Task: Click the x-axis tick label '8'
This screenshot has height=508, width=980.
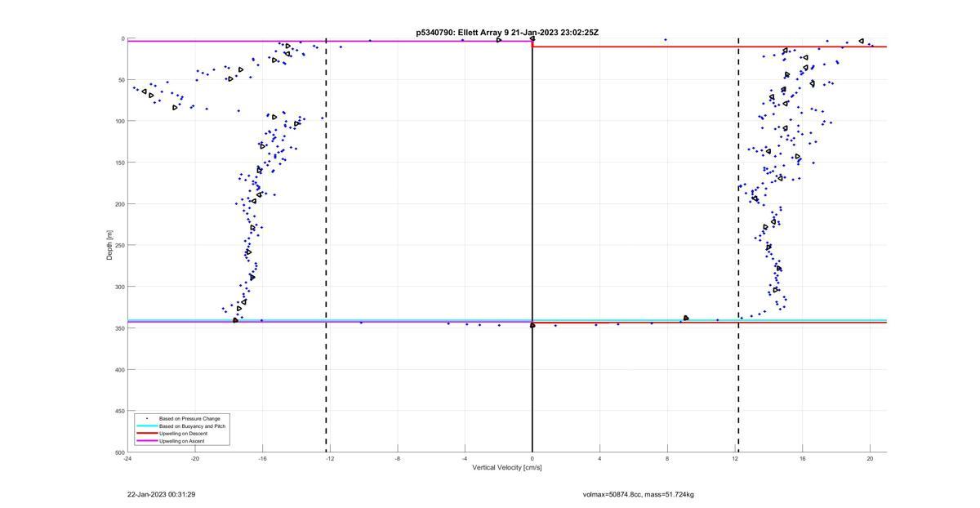Action: (667, 458)
